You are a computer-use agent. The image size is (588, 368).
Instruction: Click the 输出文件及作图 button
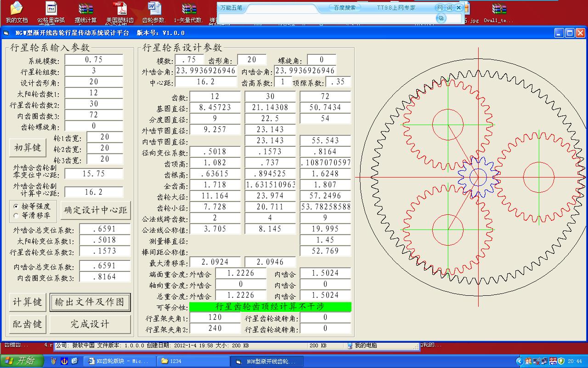(x=90, y=302)
